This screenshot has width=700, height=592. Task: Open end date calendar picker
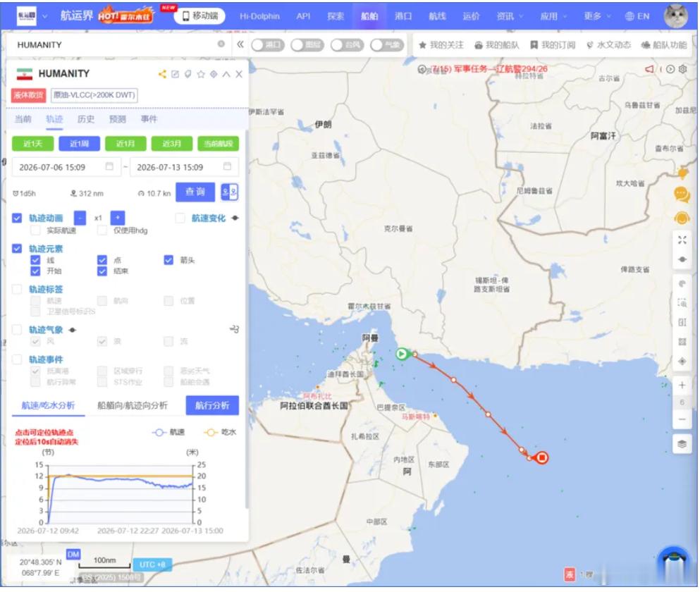227,166
